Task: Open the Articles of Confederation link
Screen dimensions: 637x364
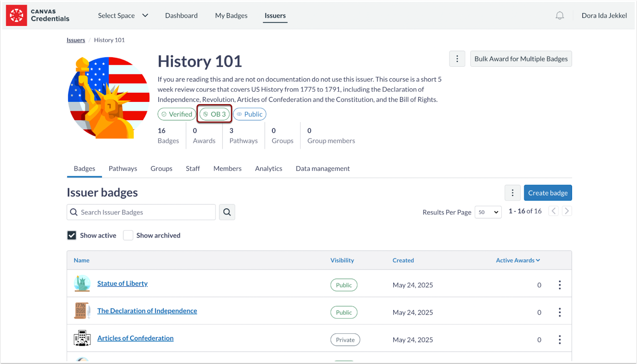Action: pyautogui.click(x=135, y=339)
